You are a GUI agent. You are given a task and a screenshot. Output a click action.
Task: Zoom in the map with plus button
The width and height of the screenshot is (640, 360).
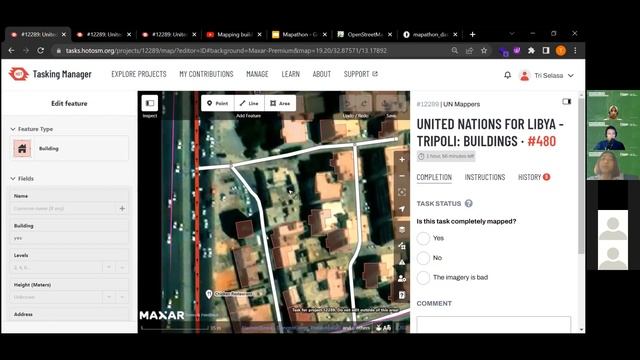coord(402,160)
